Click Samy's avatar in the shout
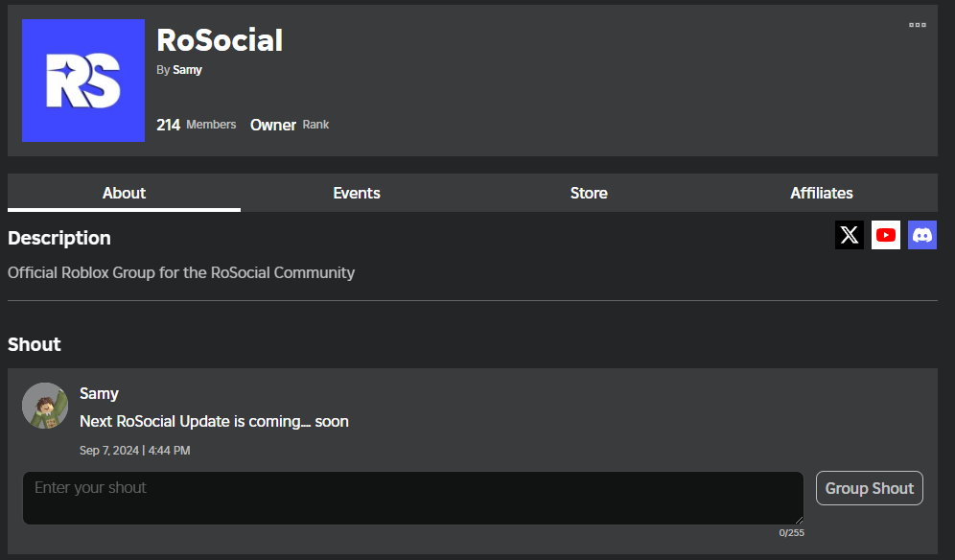 pyautogui.click(x=45, y=406)
